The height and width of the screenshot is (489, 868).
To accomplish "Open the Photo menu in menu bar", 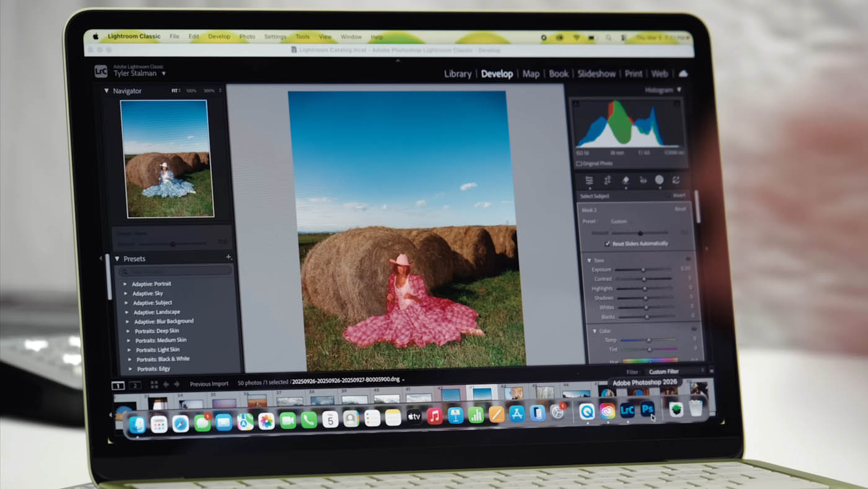I will pos(247,37).
